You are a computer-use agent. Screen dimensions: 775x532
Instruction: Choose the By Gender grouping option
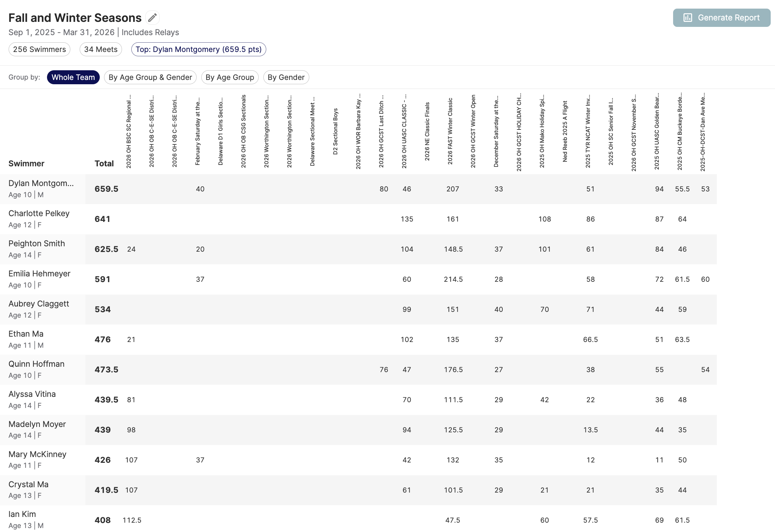pyautogui.click(x=286, y=77)
